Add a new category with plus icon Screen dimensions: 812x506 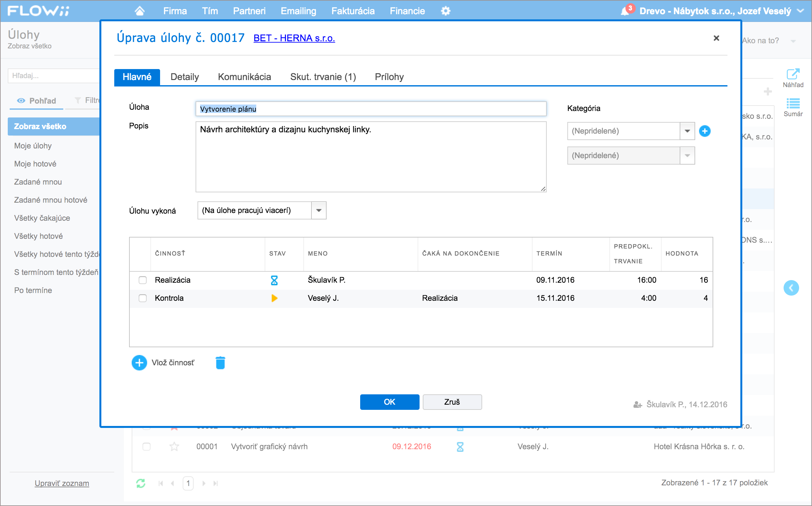pyautogui.click(x=705, y=131)
